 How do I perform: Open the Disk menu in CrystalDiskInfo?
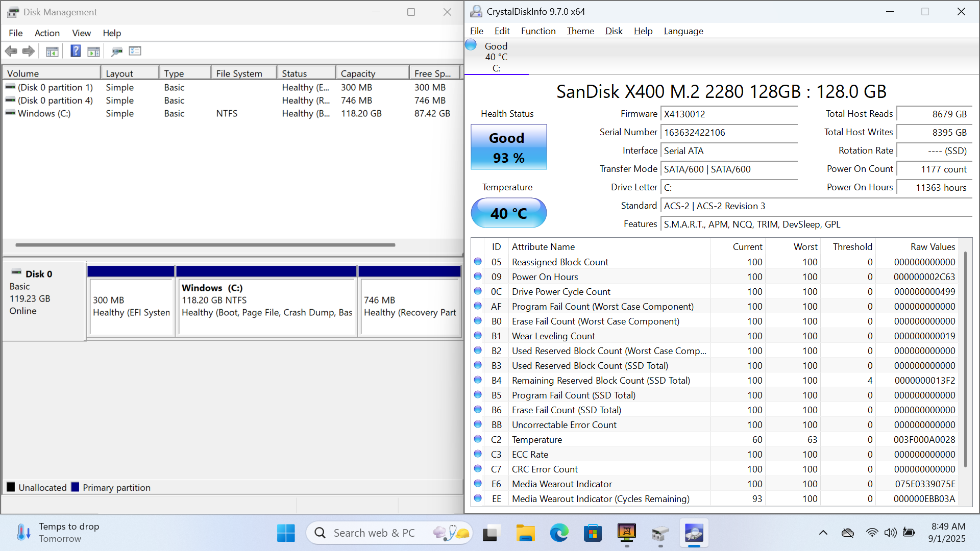[x=614, y=31]
